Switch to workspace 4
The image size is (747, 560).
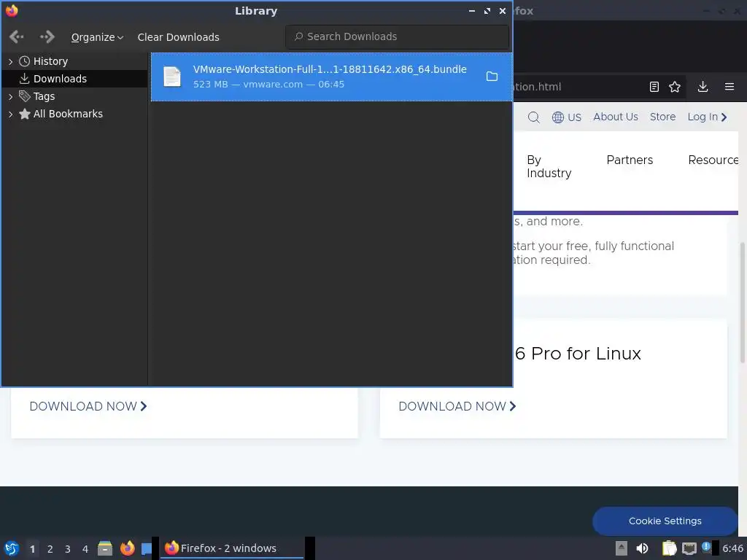85,549
